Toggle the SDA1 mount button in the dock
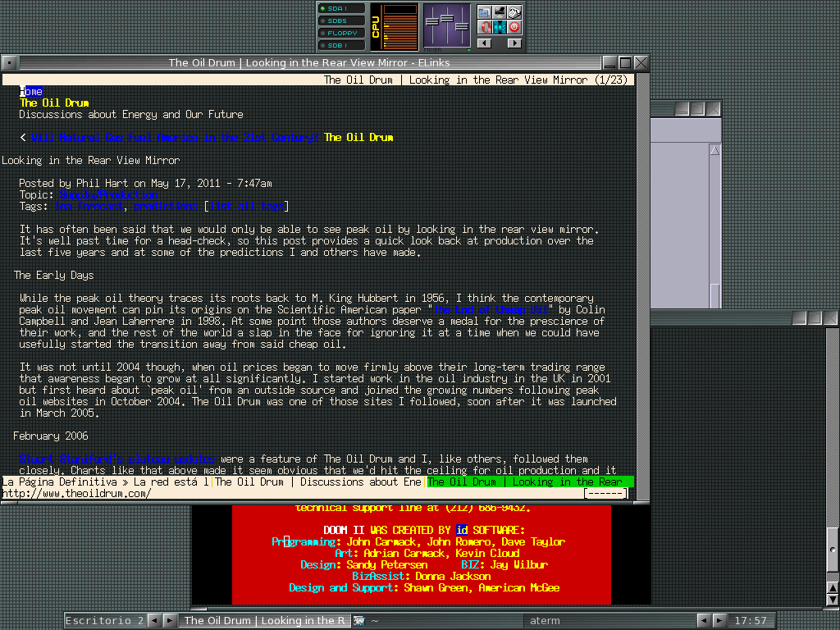840x630 pixels. [341, 8]
